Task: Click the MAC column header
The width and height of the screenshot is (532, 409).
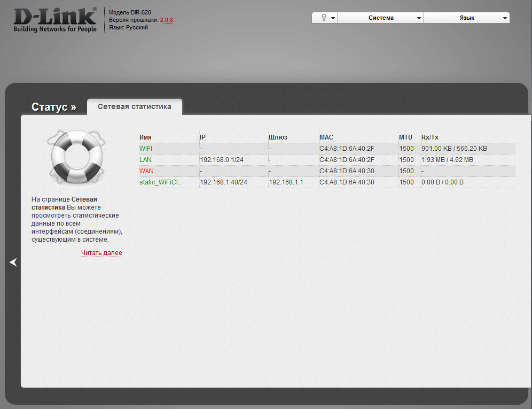Action: 326,137
